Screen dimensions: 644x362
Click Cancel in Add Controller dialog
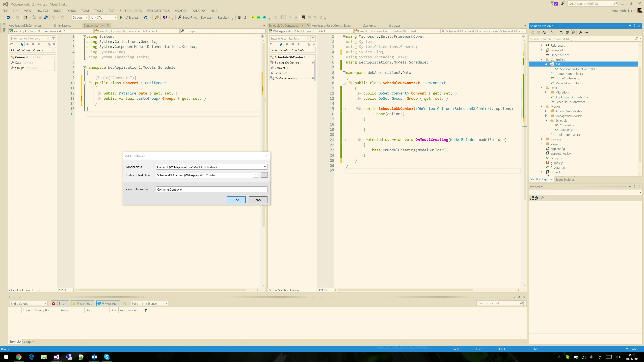(258, 200)
